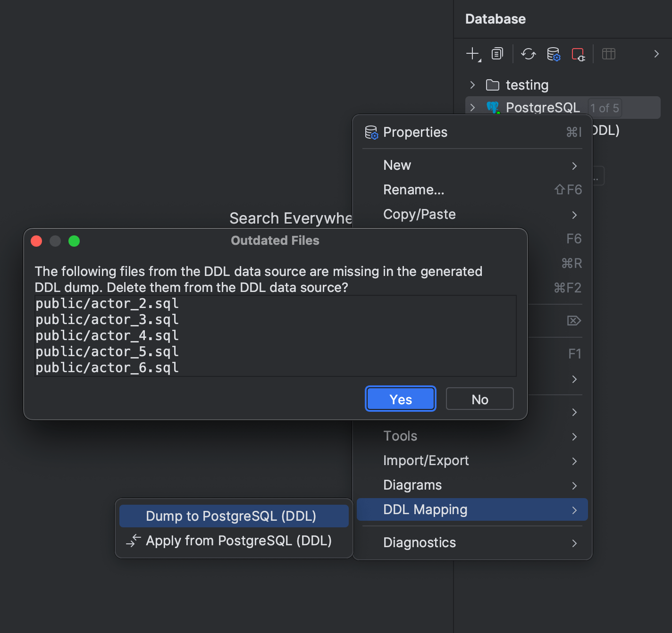Collapse the toolbar with the chevron

(x=656, y=54)
